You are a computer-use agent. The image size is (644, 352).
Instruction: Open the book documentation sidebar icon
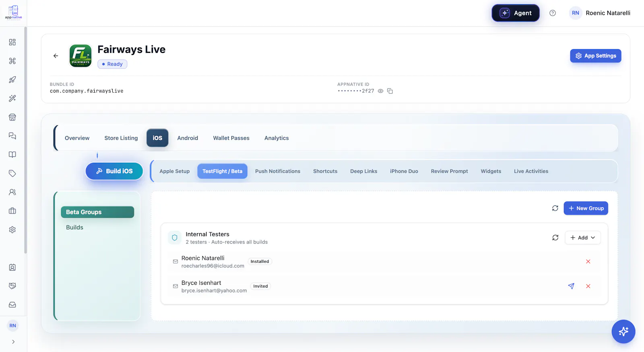click(x=12, y=155)
